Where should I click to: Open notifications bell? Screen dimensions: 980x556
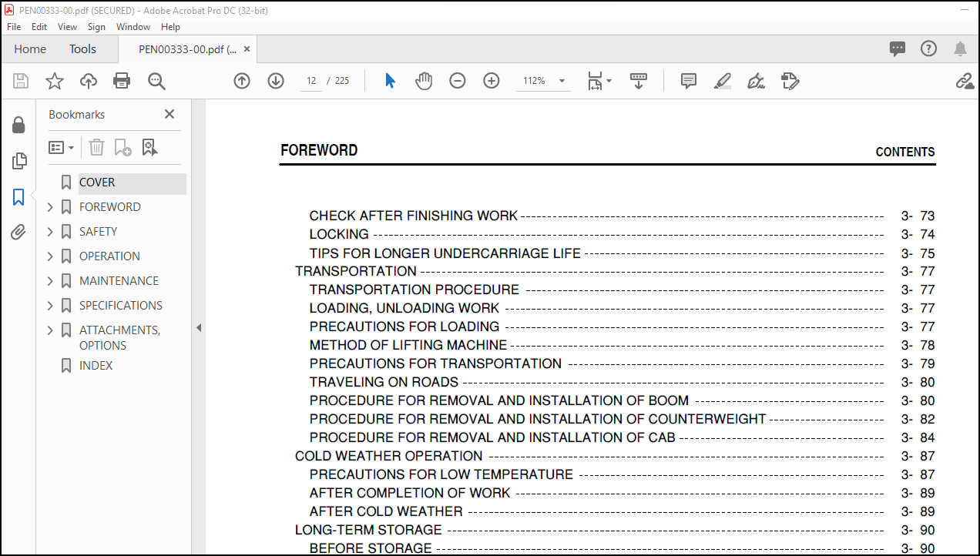pos(960,49)
